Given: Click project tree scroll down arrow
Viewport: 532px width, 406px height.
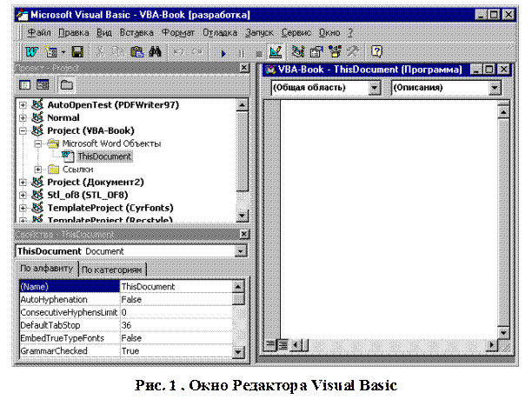Looking at the screenshot, I should tap(242, 216).
